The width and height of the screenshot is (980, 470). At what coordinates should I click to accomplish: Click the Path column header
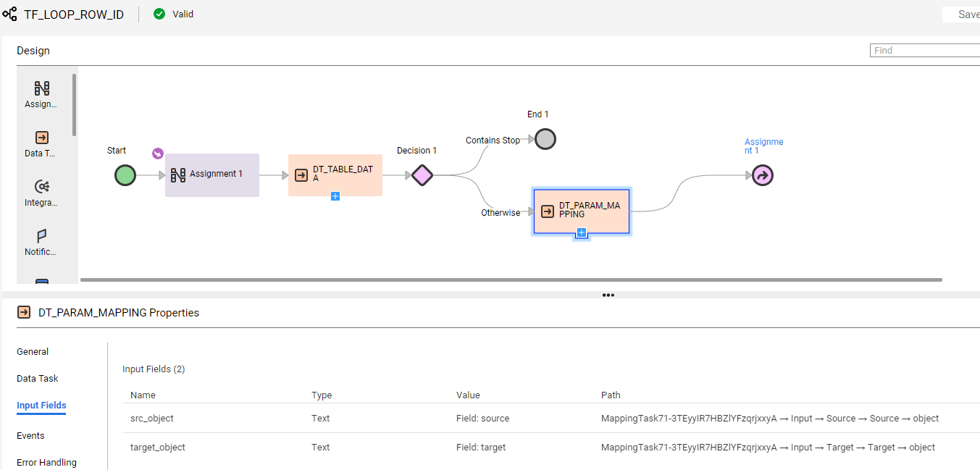point(611,395)
